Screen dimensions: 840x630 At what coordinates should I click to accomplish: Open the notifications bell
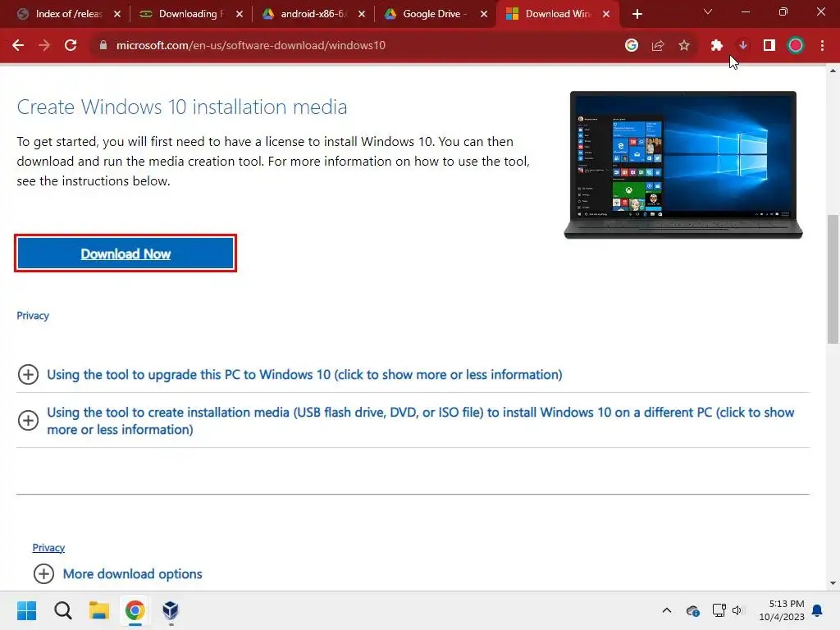tap(817, 610)
